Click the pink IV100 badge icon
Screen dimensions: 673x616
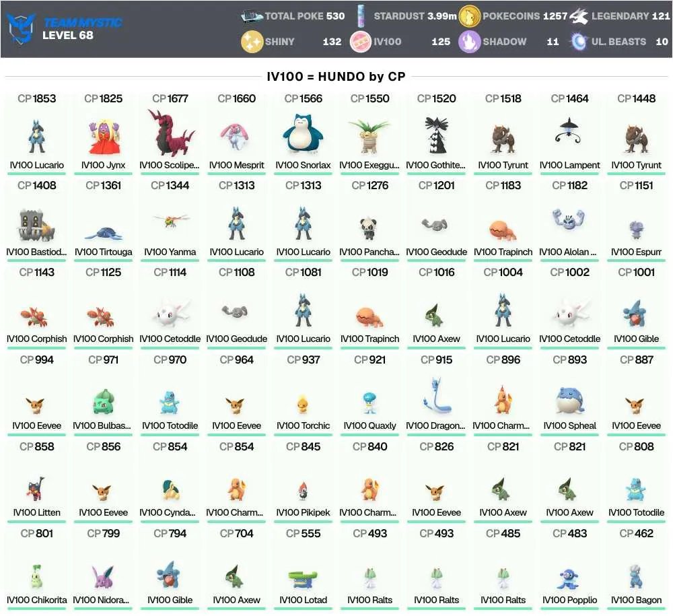pos(361,42)
